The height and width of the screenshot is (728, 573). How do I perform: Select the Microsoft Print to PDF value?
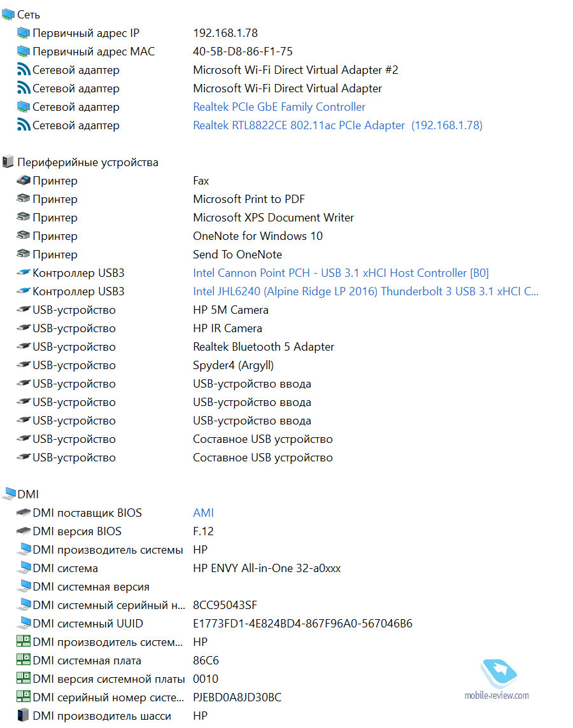tap(249, 199)
